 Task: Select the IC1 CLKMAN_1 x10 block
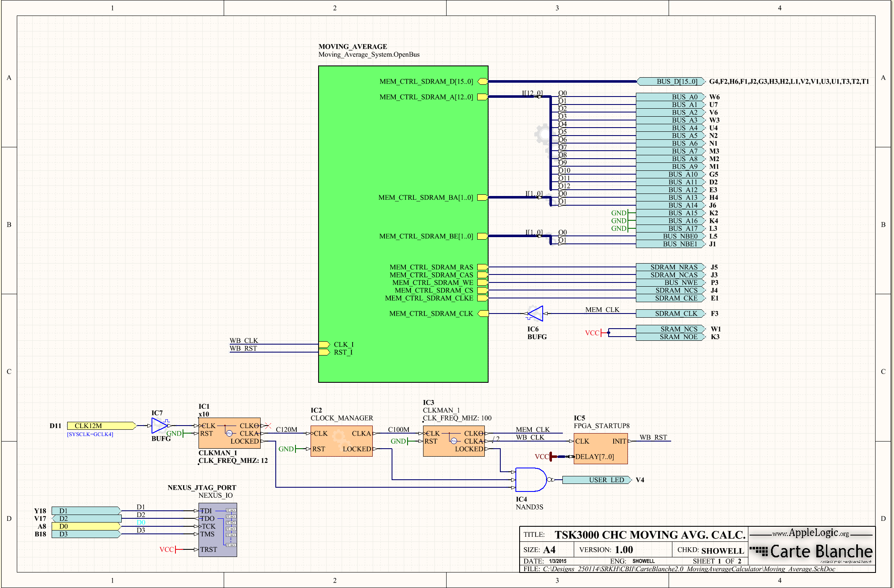[x=230, y=433]
